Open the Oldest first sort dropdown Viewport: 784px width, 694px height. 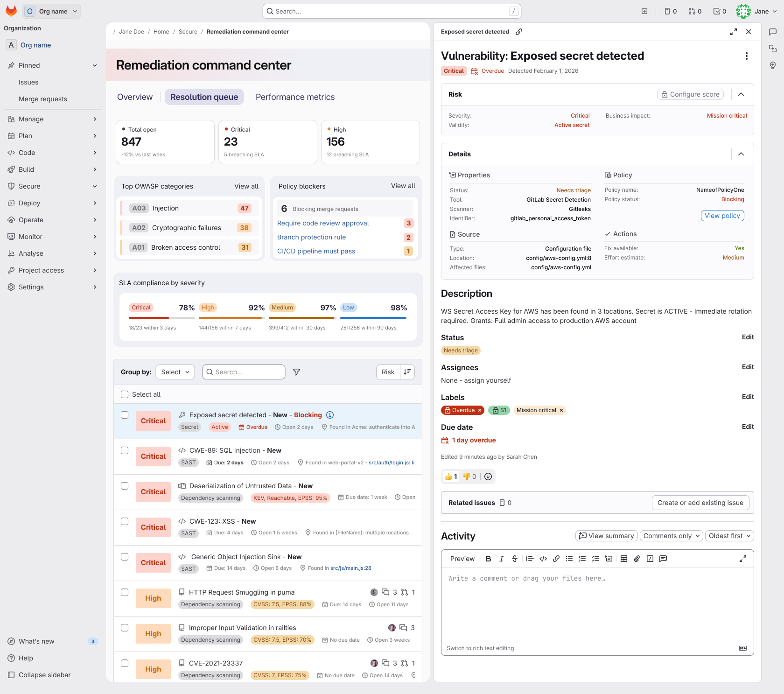[729, 536]
